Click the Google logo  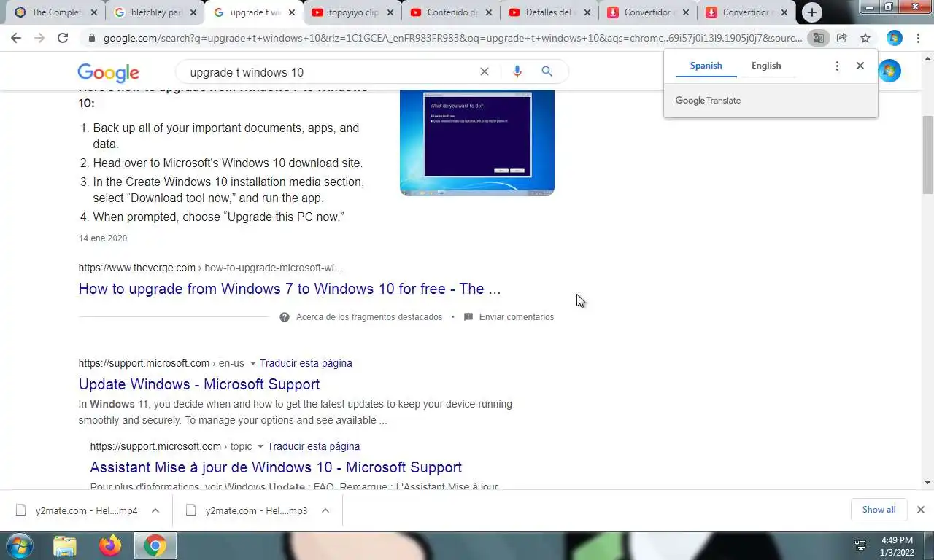pyautogui.click(x=108, y=72)
